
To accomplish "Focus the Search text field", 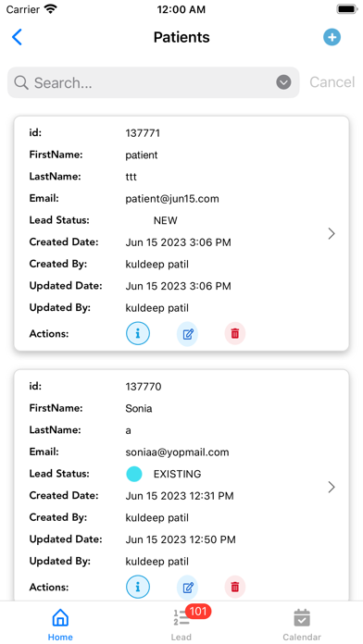I will coord(154,82).
